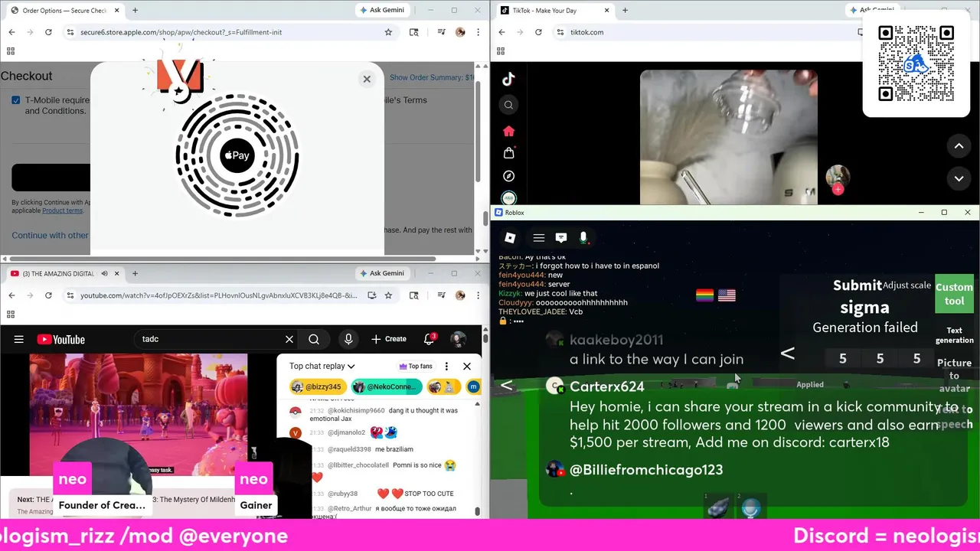Go to TikTok For You home icon
Viewport: 980px width, 551px height.
coord(508,131)
